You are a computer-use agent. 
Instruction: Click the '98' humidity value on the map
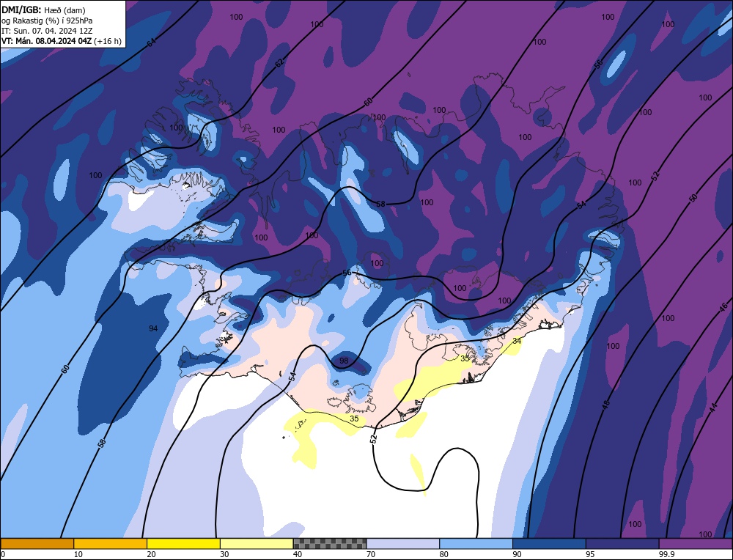click(344, 361)
